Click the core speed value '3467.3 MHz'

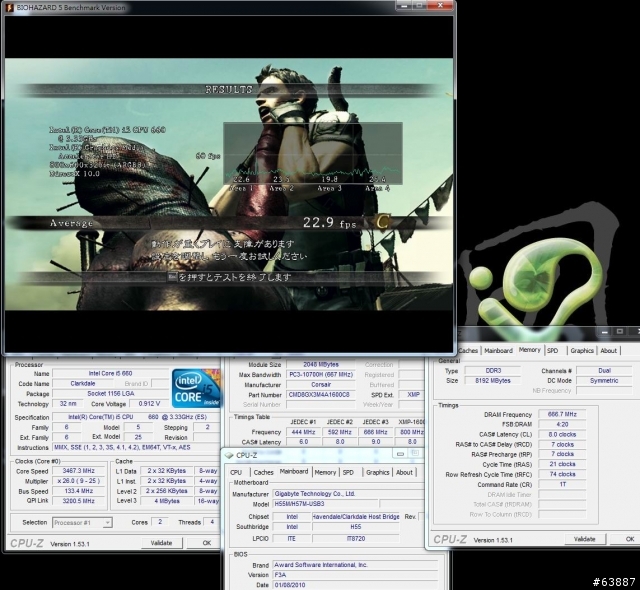pos(78,471)
